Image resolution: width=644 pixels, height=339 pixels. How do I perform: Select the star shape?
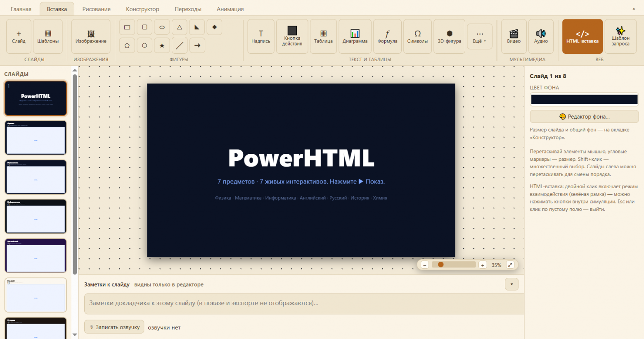click(162, 45)
